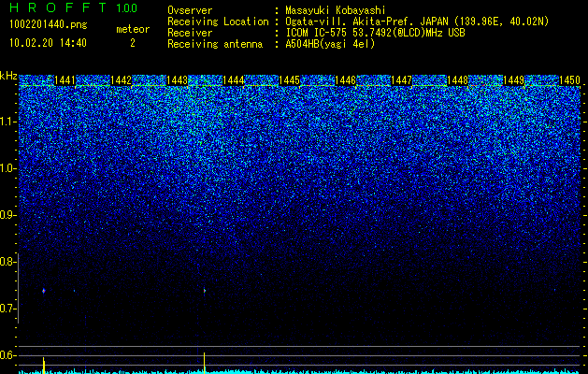Click the 0.7 kHz axis label
588x374 pixels.
pyautogui.click(x=7, y=309)
